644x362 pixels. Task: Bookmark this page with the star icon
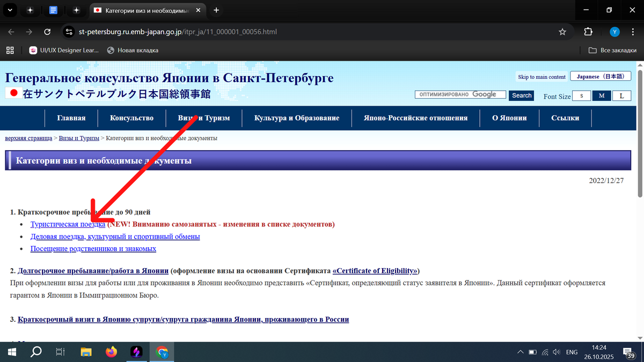pyautogui.click(x=562, y=32)
